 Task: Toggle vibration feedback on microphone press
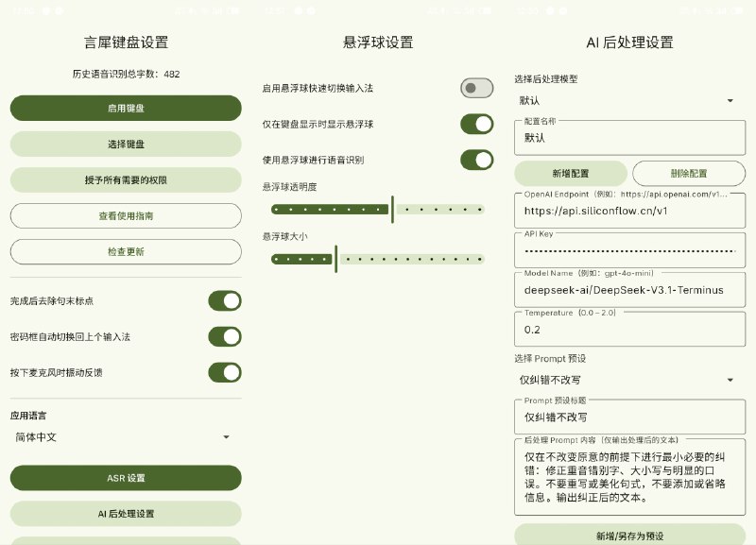point(224,372)
